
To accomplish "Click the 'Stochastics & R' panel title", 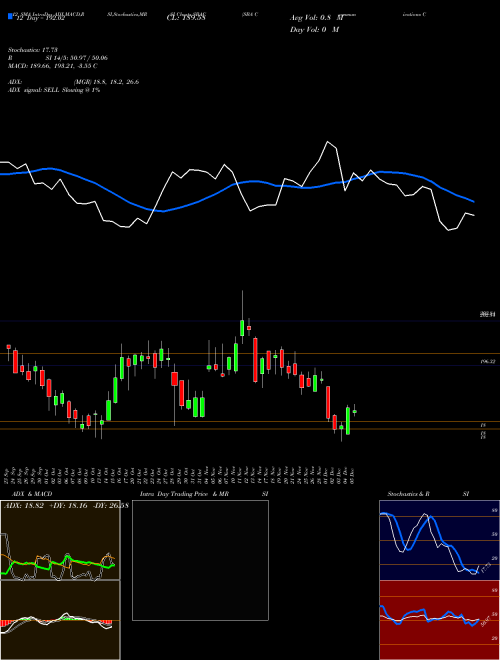I will [409, 494].
